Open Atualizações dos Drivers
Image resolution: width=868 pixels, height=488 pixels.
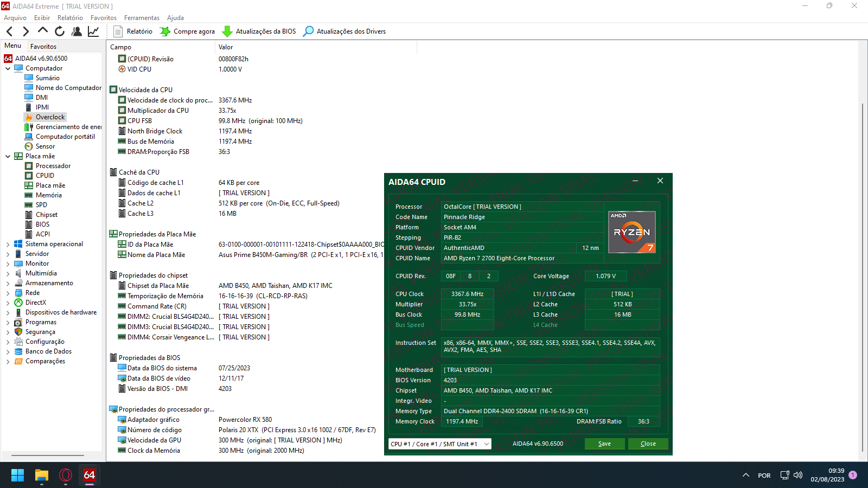(x=344, y=31)
